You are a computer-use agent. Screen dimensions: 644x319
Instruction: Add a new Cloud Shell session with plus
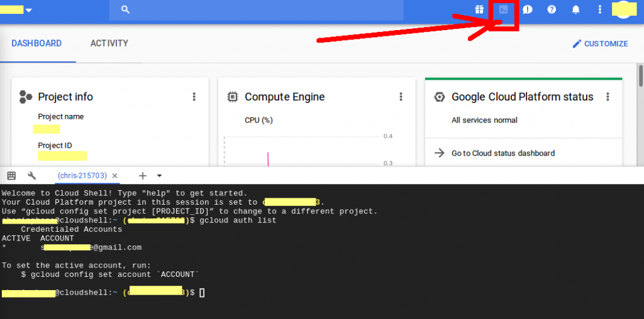pos(143,176)
